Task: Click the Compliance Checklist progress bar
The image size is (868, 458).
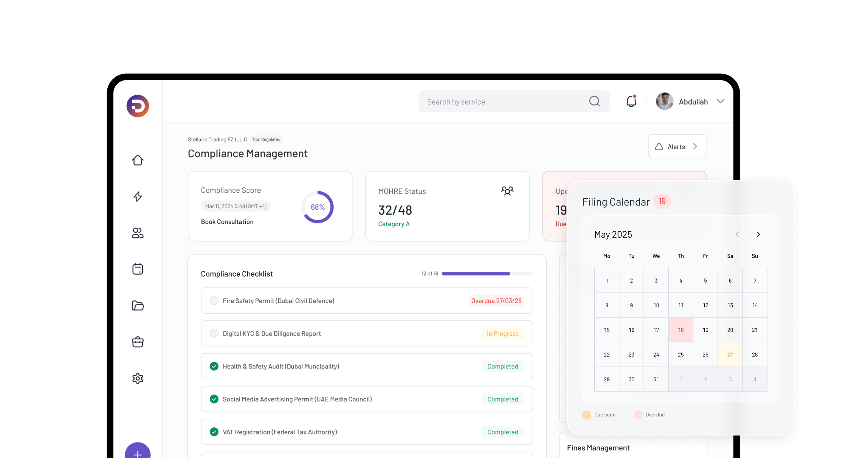Action: click(x=487, y=274)
